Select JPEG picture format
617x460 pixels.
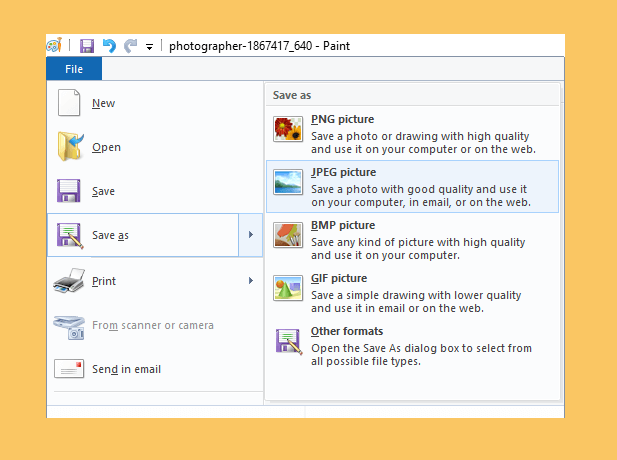(x=412, y=187)
